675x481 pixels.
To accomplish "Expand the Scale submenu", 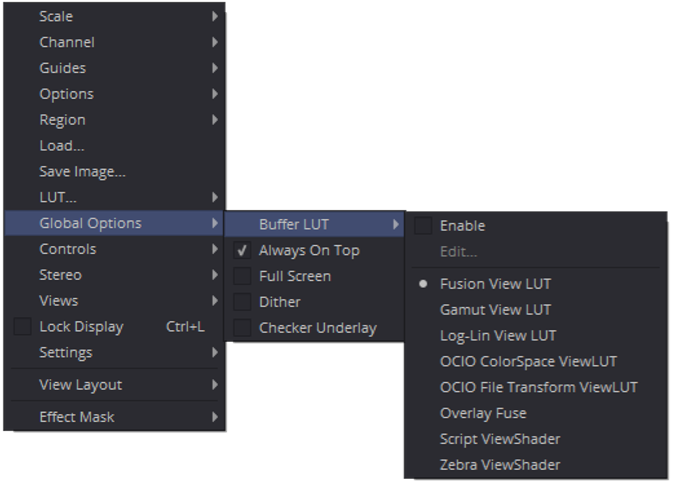I will [56, 16].
